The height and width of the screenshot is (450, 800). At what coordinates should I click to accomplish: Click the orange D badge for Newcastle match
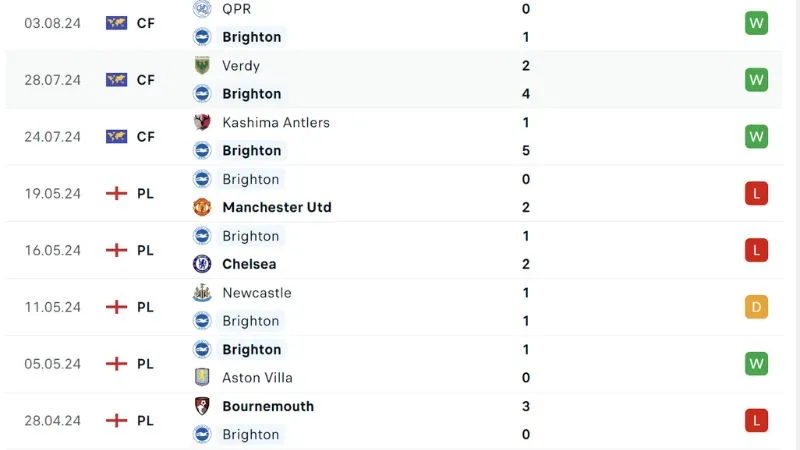click(756, 307)
